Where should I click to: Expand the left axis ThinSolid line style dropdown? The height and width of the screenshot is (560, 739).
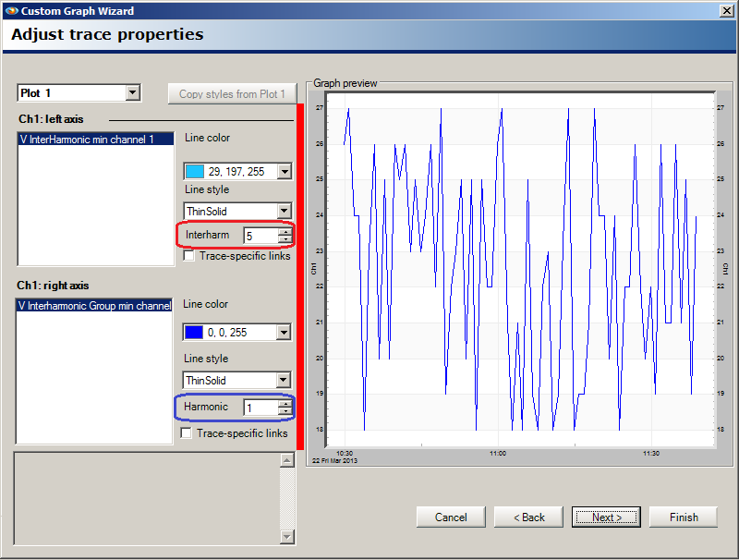coord(284,212)
